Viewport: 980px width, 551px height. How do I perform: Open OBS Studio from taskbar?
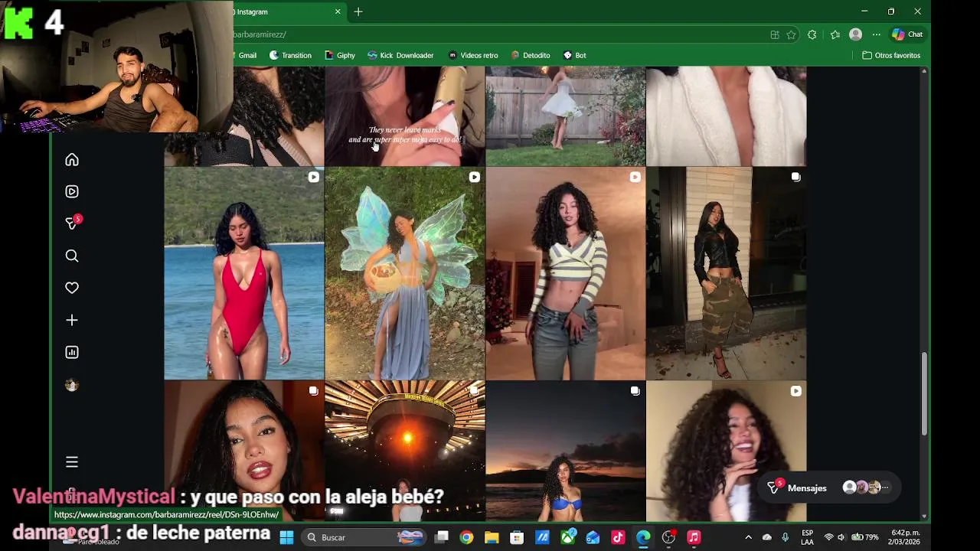[x=668, y=537]
